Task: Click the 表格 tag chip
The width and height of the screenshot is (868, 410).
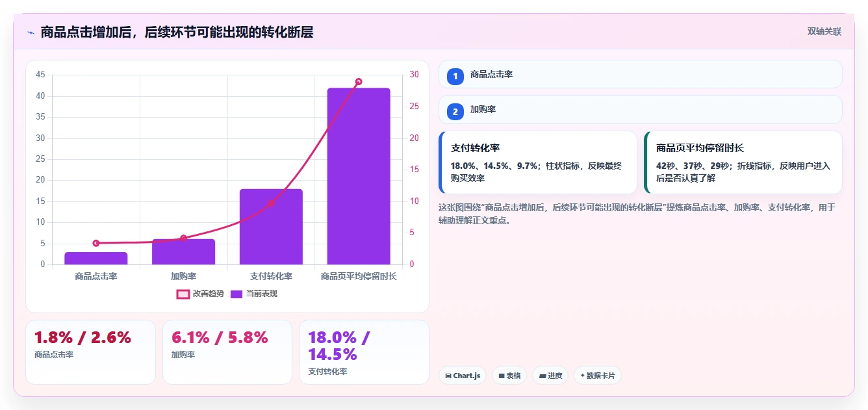Action: [509, 376]
